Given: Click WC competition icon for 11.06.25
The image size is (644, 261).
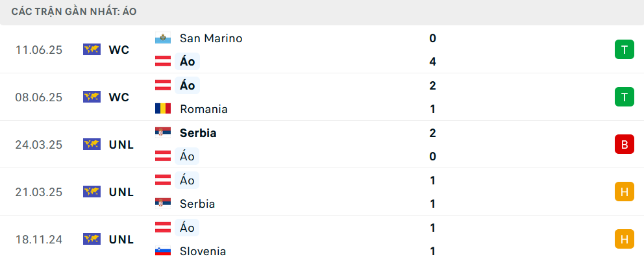Looking at the screenshot, I should (92, 49).
